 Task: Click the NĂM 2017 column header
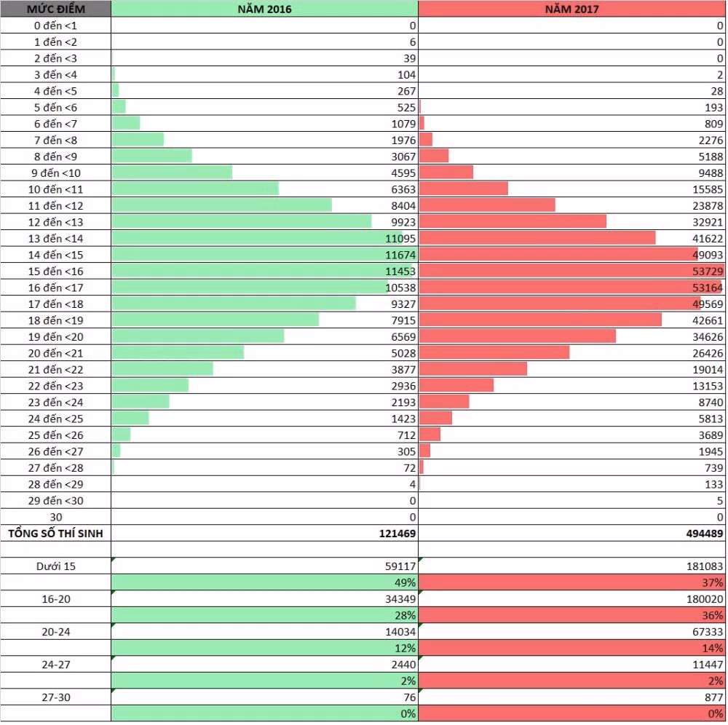coord(571,9)
